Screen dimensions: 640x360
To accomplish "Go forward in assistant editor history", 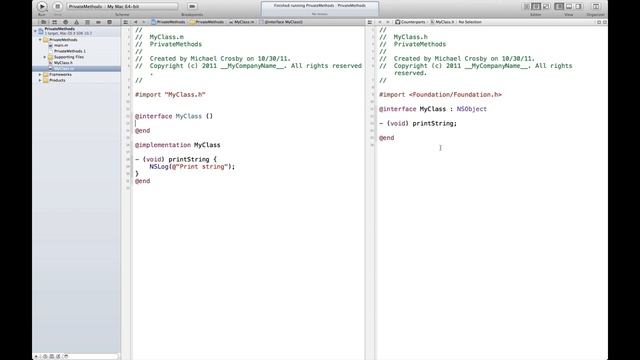I will click(388, 22).
